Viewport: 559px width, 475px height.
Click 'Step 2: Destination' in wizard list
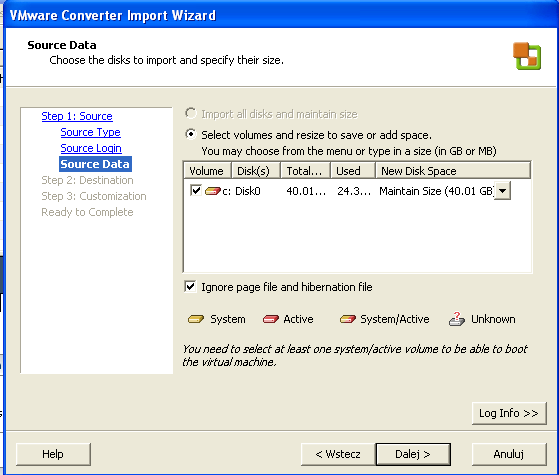click(x=87, y=180)
